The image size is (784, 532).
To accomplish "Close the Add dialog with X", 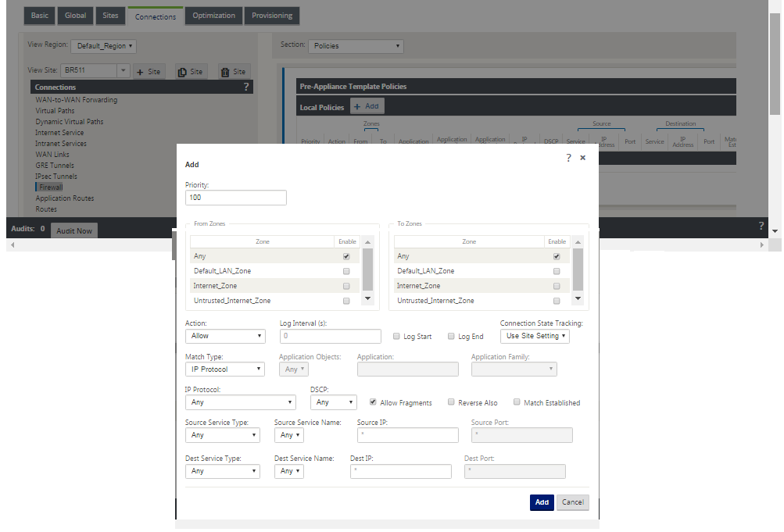I will tap(582, 158).
